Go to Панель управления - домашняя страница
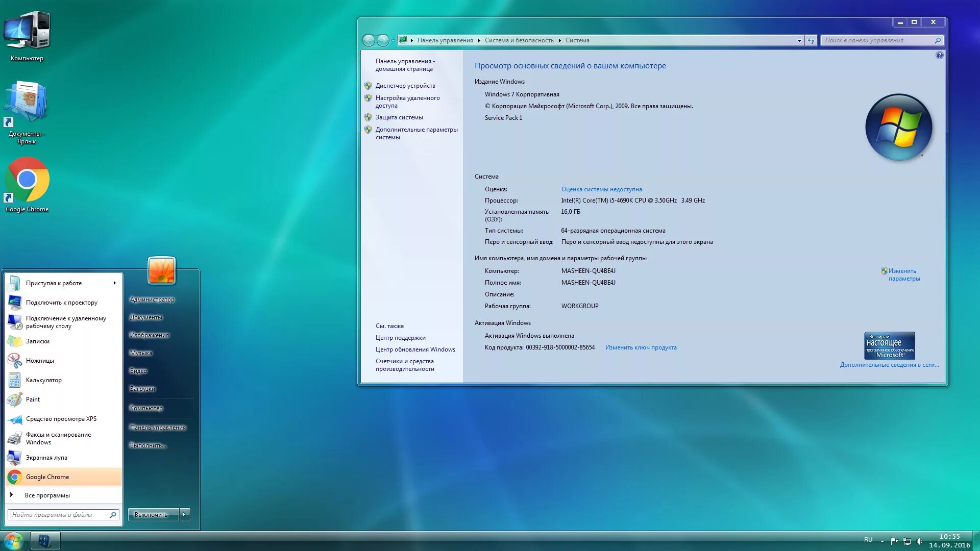The width and height of the screenshot is (980, 551). pos(405,65)
